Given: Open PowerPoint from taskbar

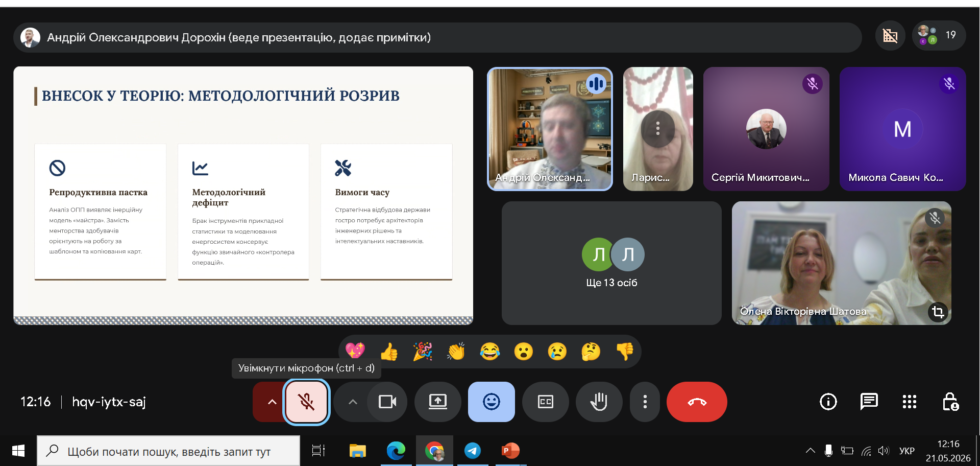Looking at the screenshot, I should click(510, 451).
